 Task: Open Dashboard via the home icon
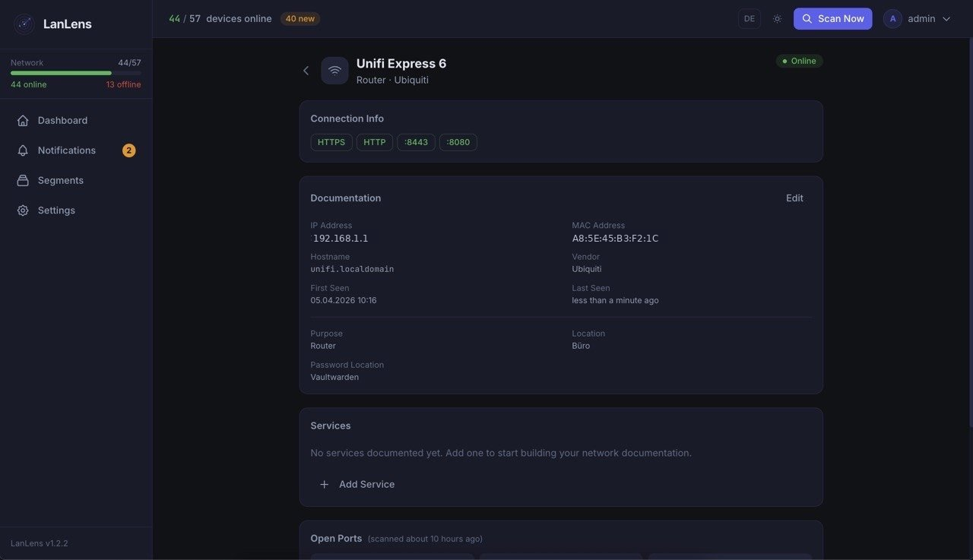coord(23,121)
